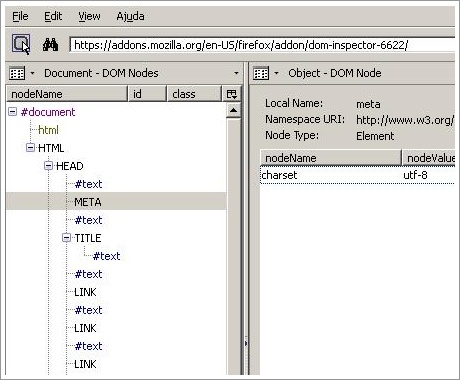Viewport: 460px width, 380px height.
Task: Click the nodeValue column header
Action: pyautogui.click(x=429, y=158)
